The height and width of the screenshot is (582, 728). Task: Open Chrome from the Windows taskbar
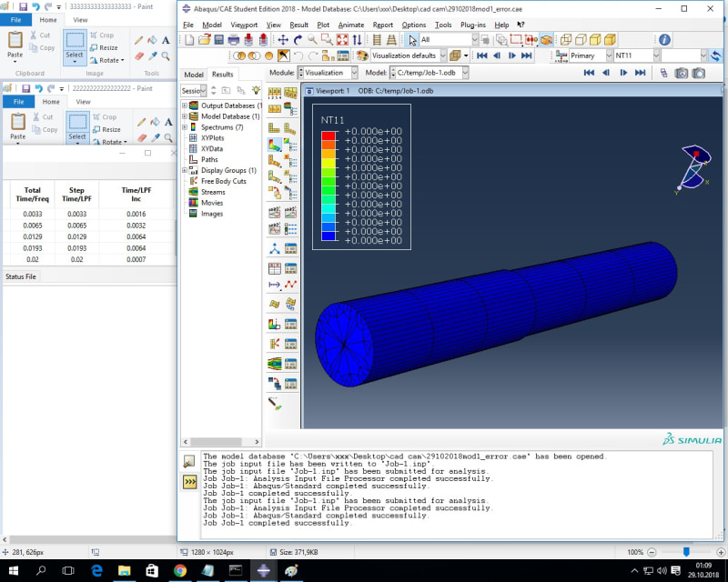coord(180,570)
